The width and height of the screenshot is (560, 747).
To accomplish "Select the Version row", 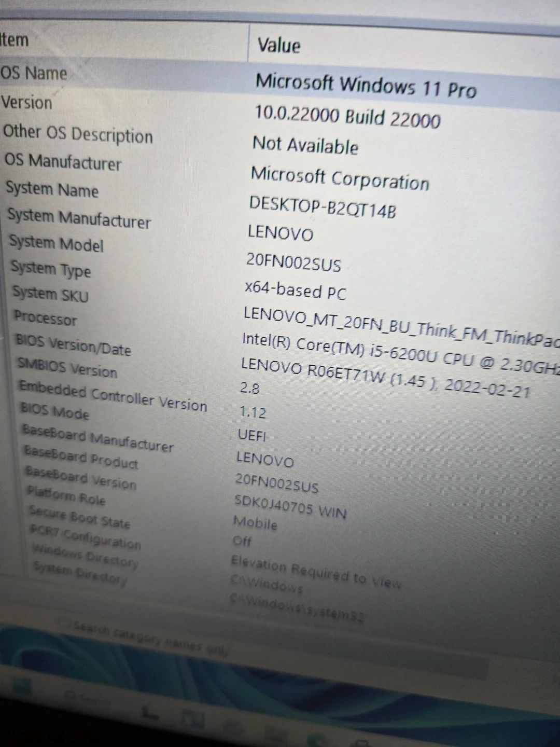I will pyautogui.click(x=27, y=103).
